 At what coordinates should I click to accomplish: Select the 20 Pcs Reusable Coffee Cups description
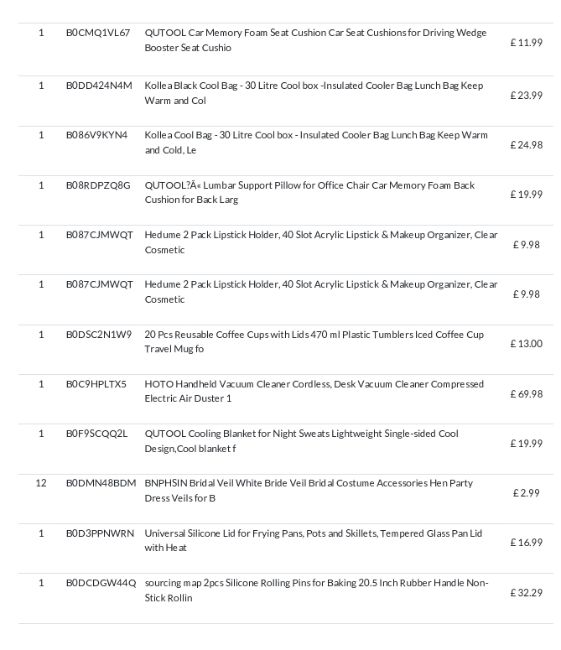coord(314,342)
